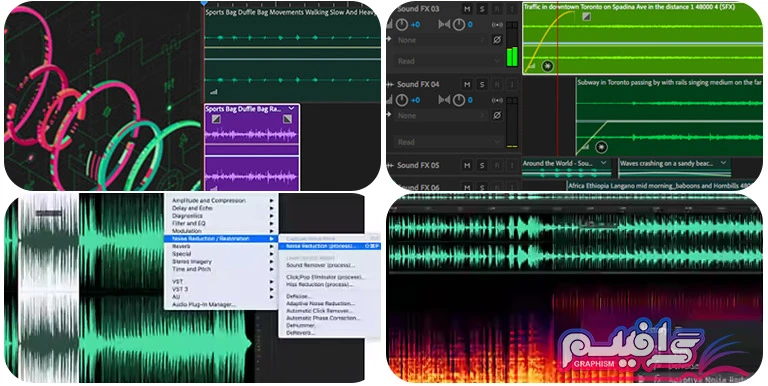Choose DeHummer effect
The width and height of the screenshot is (768, 386).
(x=330, y=325)
